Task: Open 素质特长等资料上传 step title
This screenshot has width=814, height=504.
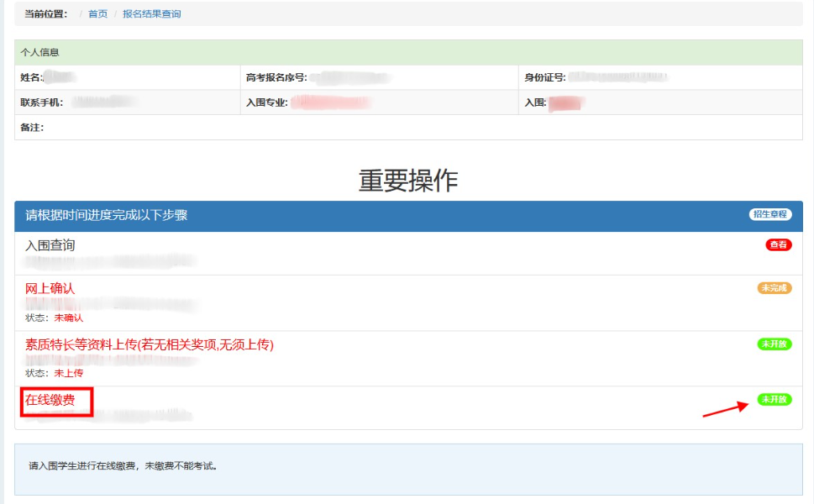Action: coord(150,344)
